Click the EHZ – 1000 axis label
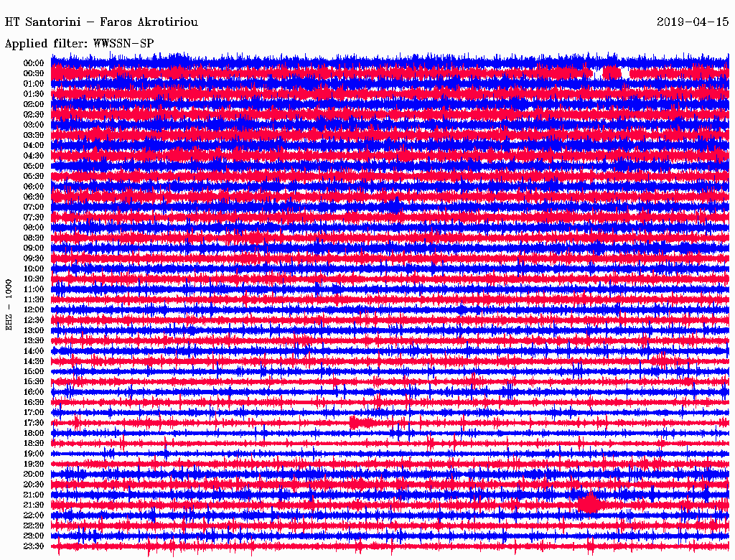The height and width of the screenshot is (560, 735). pos(9,305)
